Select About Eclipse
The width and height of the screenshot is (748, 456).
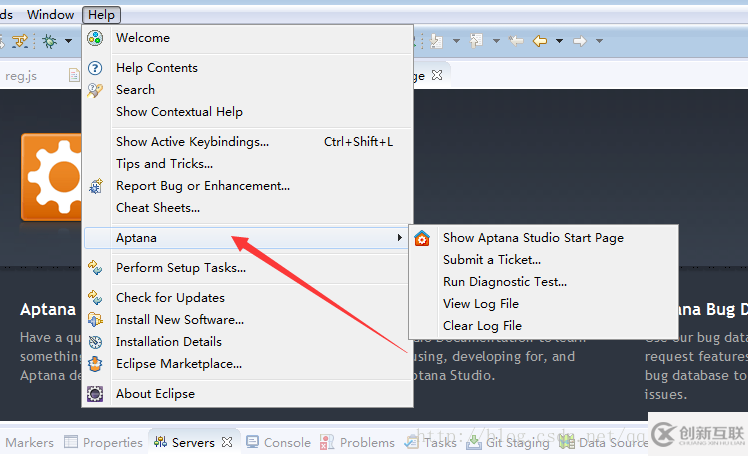[248, 394]
